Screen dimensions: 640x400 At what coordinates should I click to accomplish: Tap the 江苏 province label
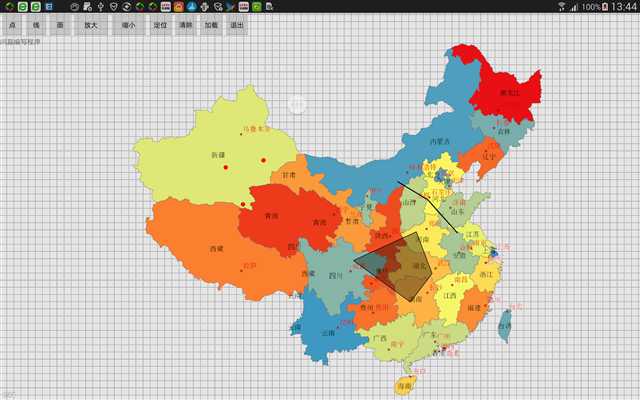[472, 235]
